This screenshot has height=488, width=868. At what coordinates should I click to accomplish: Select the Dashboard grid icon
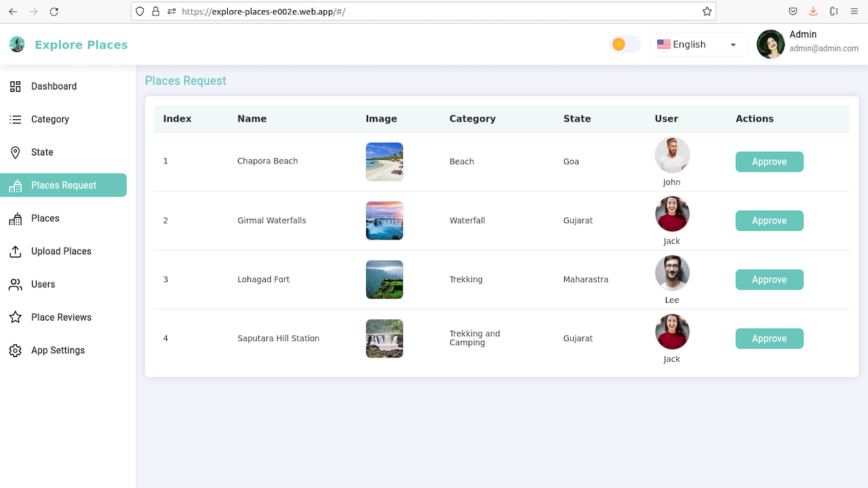(x=15, y=86)
